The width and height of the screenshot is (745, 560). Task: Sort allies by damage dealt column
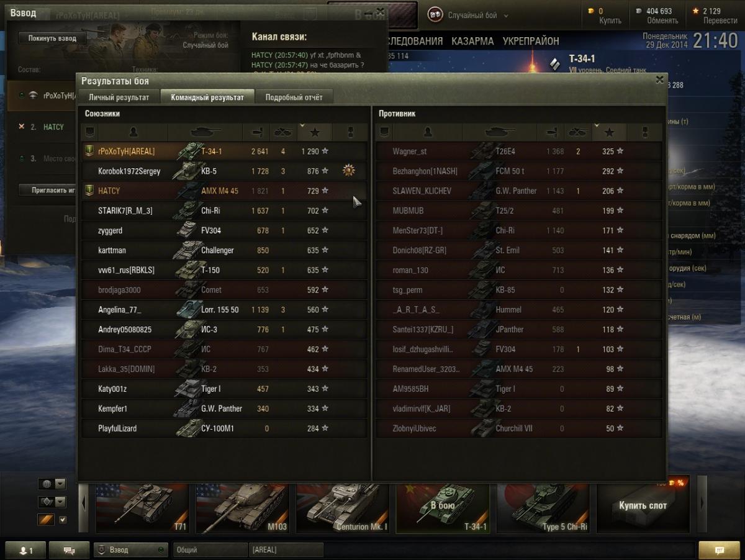tap(256, 132)
